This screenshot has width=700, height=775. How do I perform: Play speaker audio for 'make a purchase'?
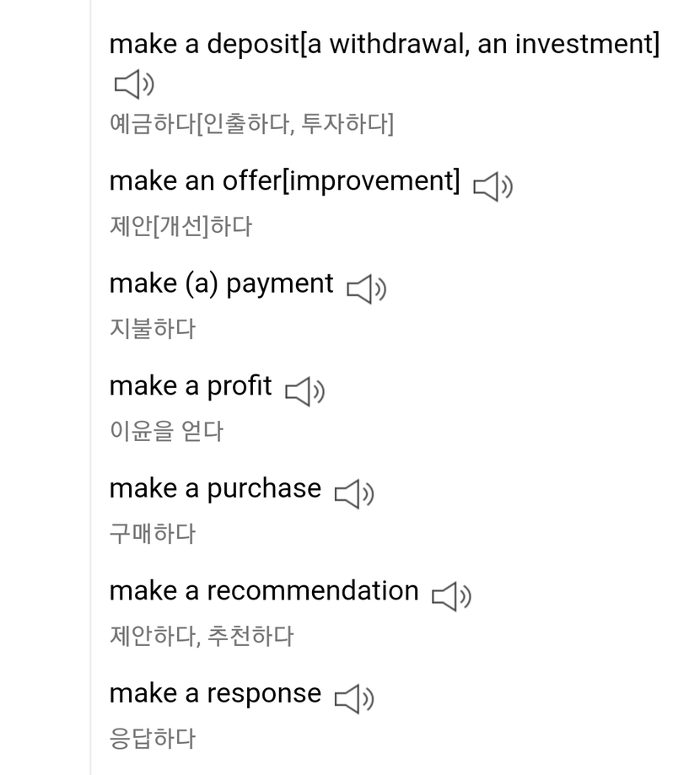click(x=354, y=494)
